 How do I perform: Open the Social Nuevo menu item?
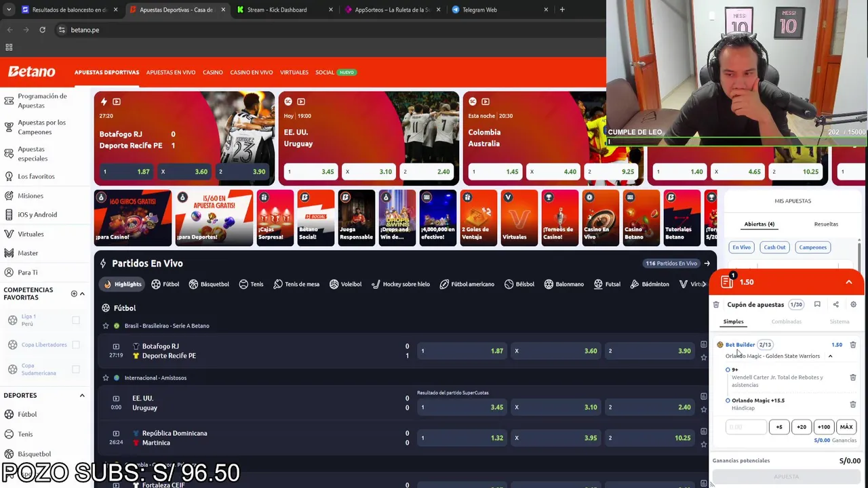[335, 73]
